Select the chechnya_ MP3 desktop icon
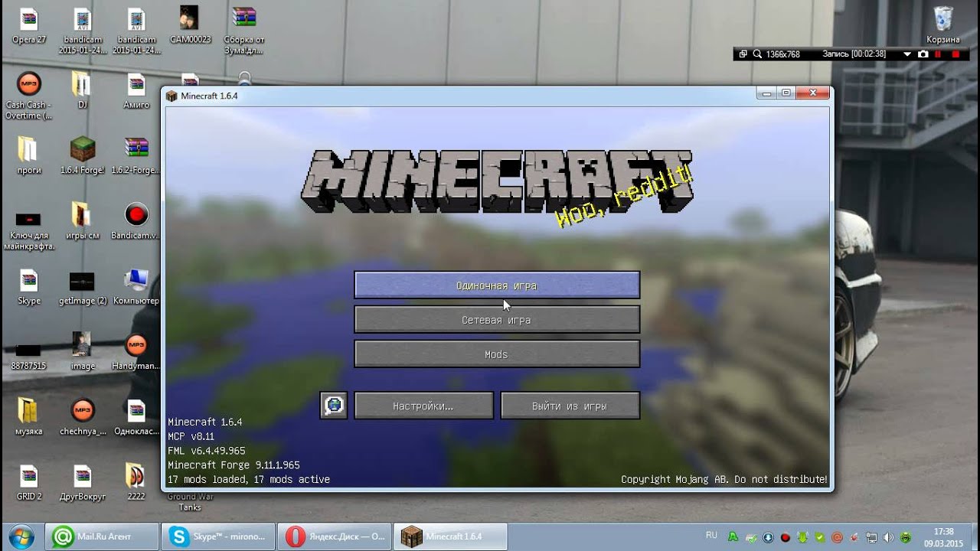The image size is (980, 551). pyautogui.click(x=82, y=416)
